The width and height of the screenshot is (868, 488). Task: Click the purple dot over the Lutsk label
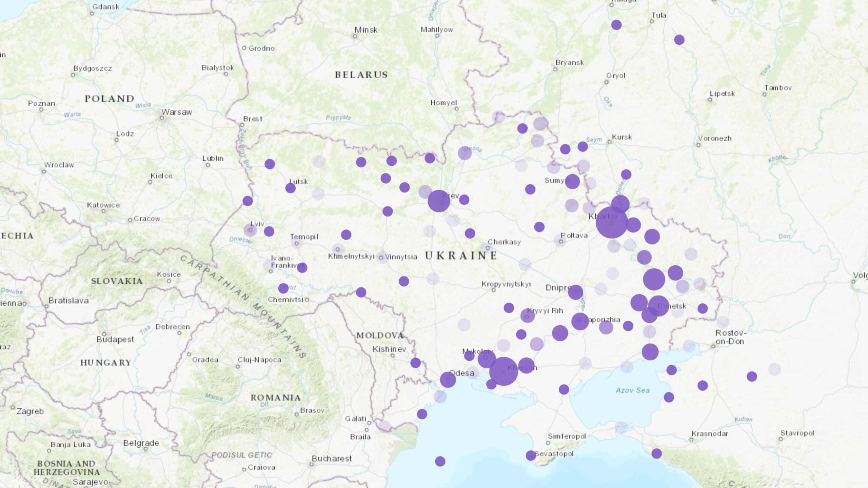click(x=290, y=188)
